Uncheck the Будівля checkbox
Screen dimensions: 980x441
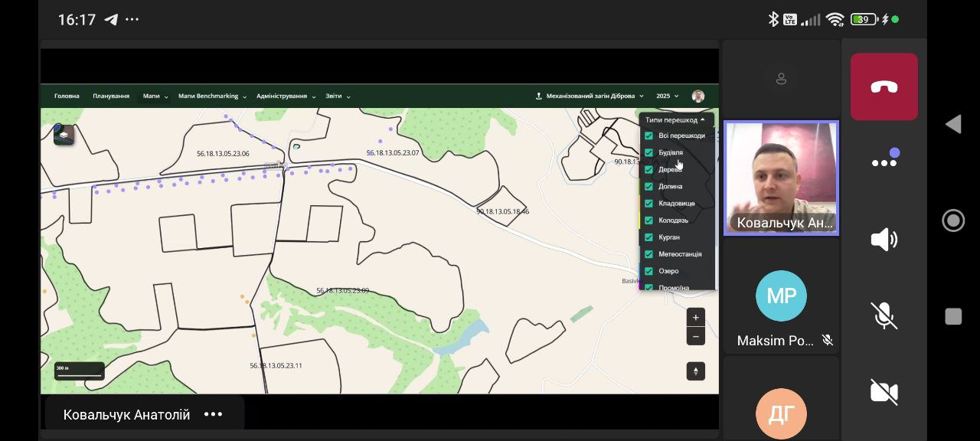[648, 152]
